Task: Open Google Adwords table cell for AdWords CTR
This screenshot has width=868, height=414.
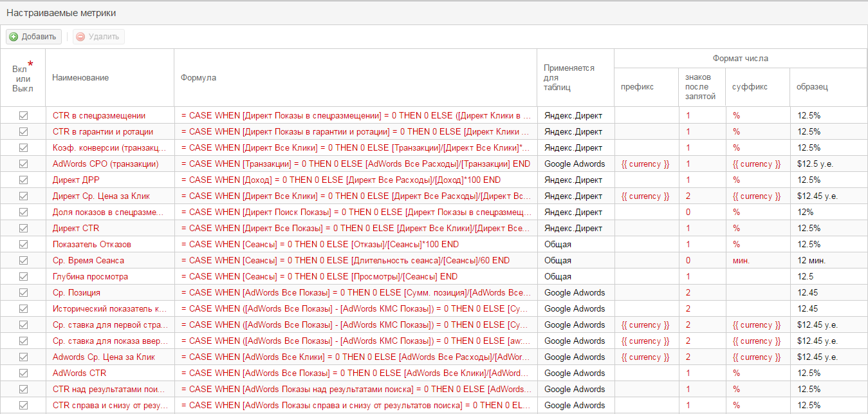Action: [574, 373]
